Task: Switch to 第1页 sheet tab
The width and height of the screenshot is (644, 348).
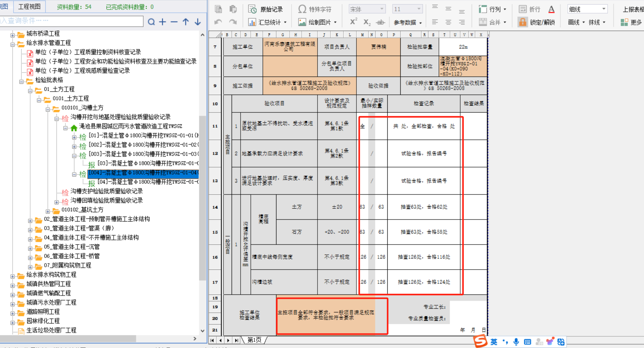Action: (x=254, y=340)
